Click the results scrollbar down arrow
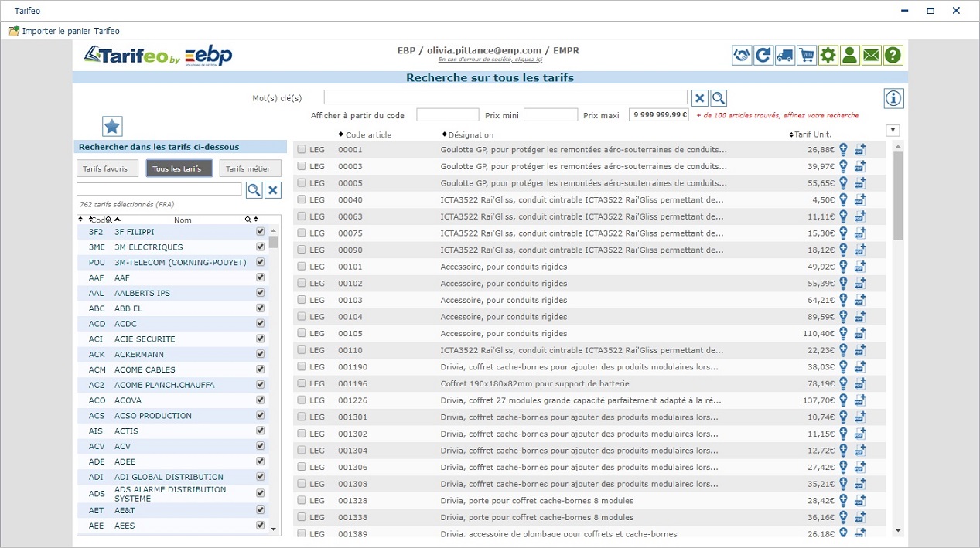This screenshot has height=548, width=980. [898, 531]
